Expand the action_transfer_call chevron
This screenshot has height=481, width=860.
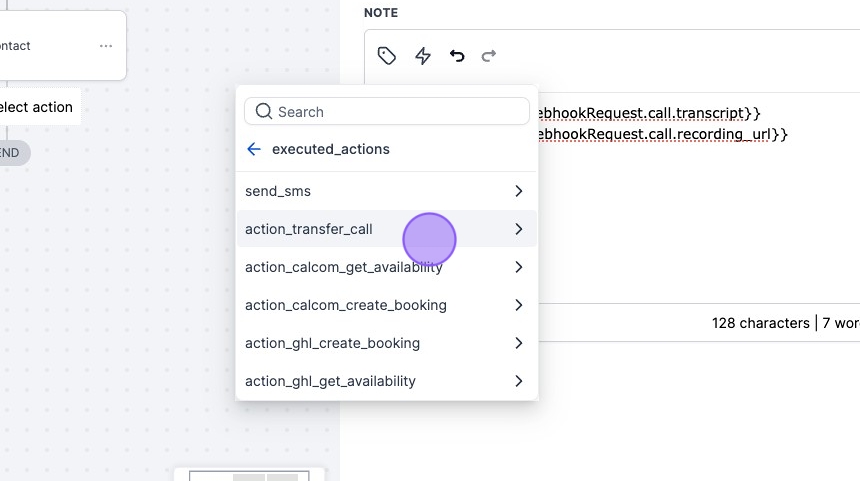(518, 229)
